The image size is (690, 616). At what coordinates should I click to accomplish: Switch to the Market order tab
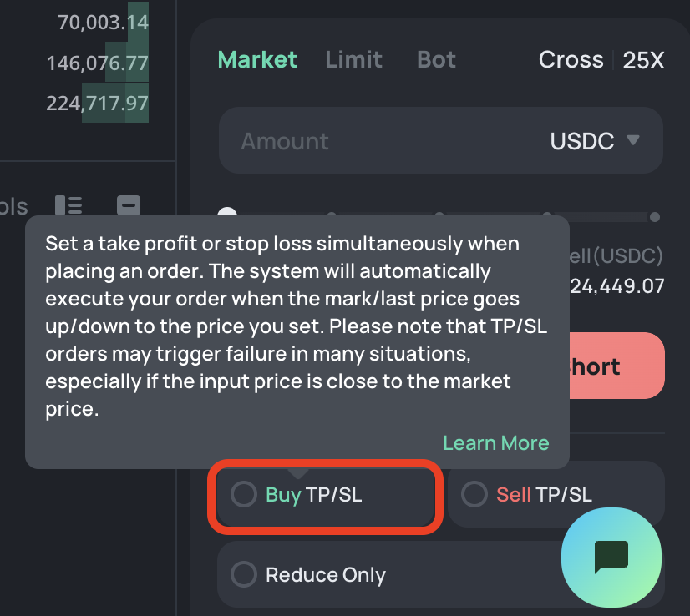pos(257,60)
